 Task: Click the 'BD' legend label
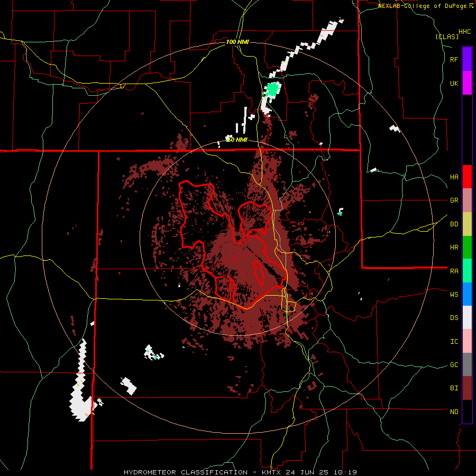pos(454,224)
